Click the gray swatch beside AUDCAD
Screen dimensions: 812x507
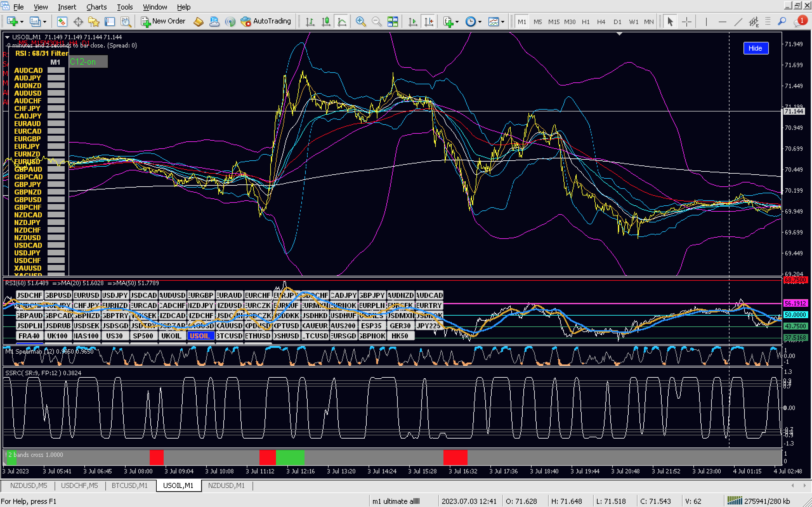coord(56,70)
